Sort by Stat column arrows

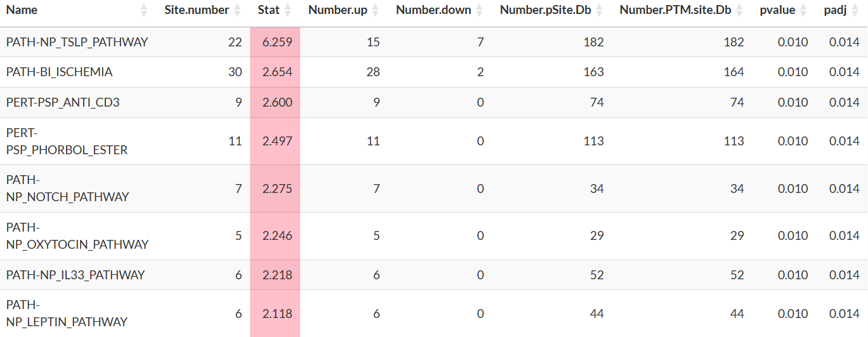pos(287,10)
